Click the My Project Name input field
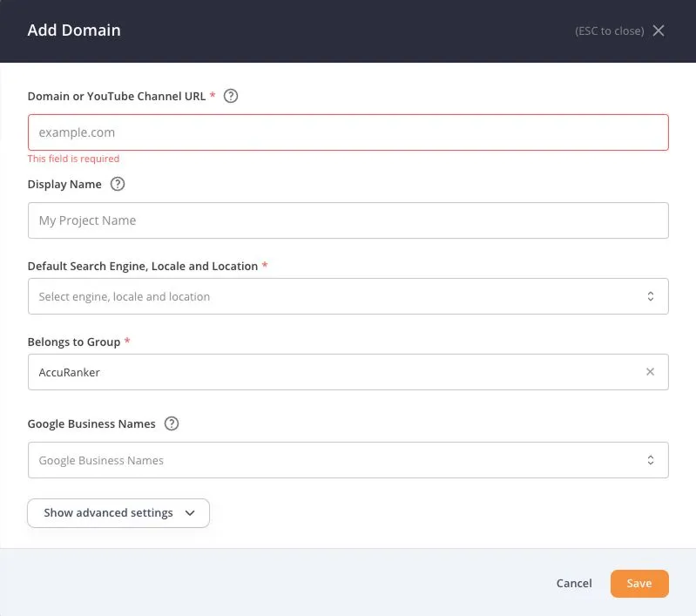This screenshot has width=696, height=616. [348, 220]
